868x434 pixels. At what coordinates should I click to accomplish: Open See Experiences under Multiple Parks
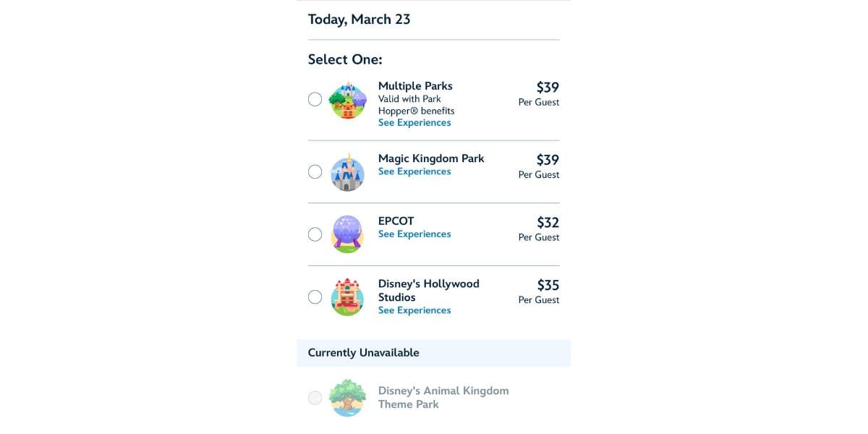(414, 123)
